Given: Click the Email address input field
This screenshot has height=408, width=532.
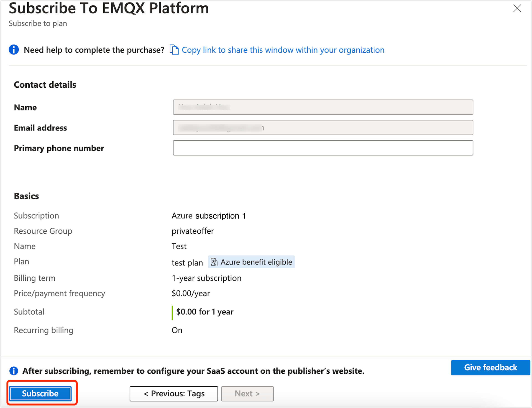Looking at the screenshot, I should click(x=323, y=127).
